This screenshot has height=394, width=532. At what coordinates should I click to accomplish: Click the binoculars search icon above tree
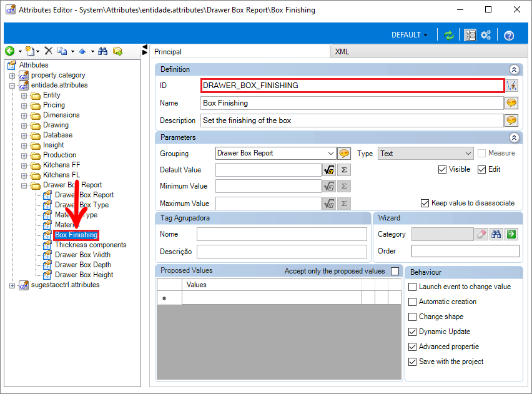pyautogui.click(x=102, y=51)
